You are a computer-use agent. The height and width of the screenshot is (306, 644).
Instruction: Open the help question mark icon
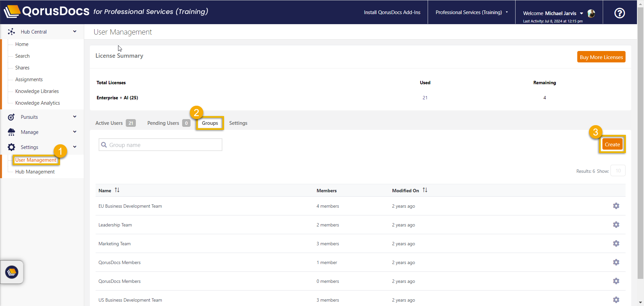tap(620, 13)
